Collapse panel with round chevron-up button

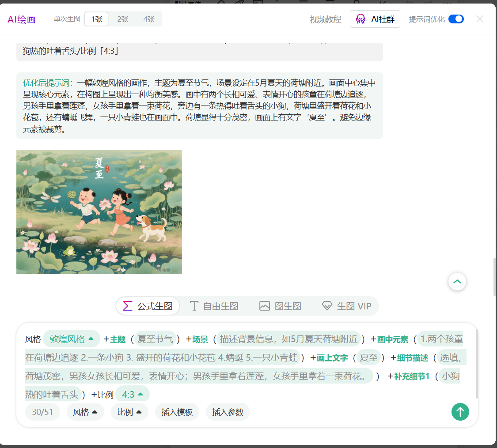pos(457,282)
